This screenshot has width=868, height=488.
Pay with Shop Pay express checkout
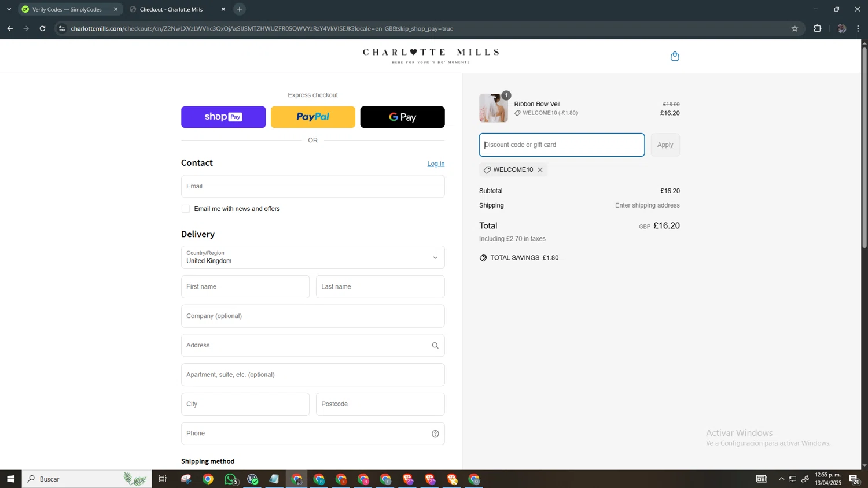coord(223,117)
